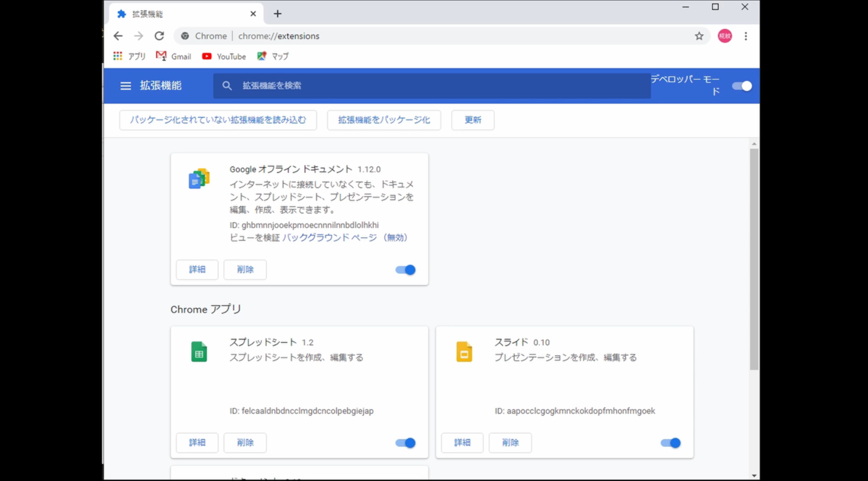Viewport: 868px width, 481px height.
Task: Turn off the Google オフライン ドキュメント extension
Action: (x=404, y=269)
